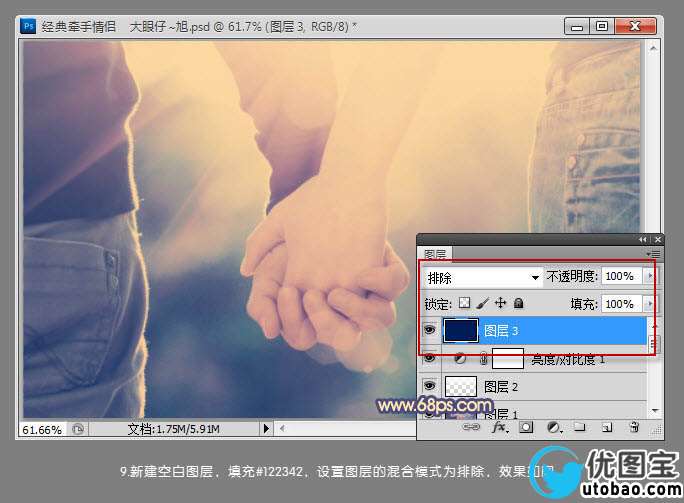Open the layers panel options menu
Viewport: 684px width, 503px height.
(654, 253)
